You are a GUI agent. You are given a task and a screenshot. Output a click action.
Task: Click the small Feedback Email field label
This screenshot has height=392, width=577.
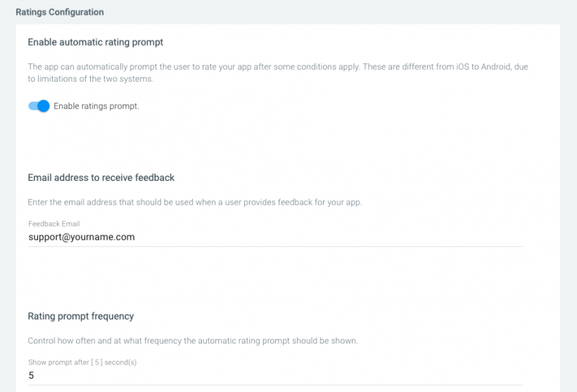[x=54, y=224]
